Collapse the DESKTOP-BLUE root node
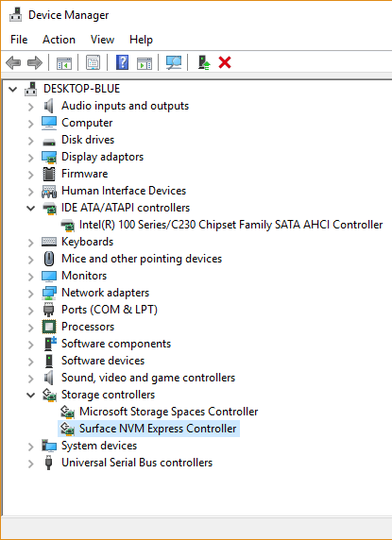 coord(12,89)
